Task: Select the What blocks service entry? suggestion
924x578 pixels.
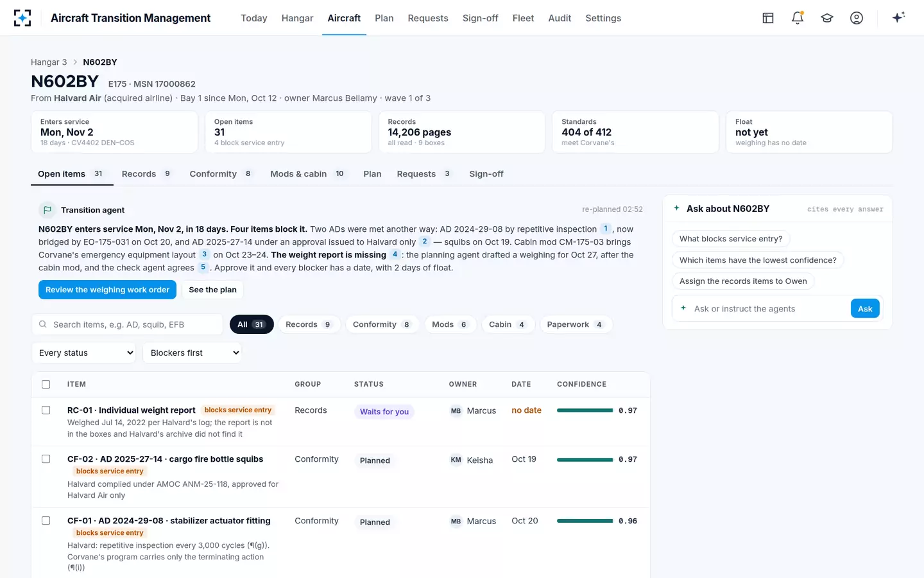Action: coord(731,239)
